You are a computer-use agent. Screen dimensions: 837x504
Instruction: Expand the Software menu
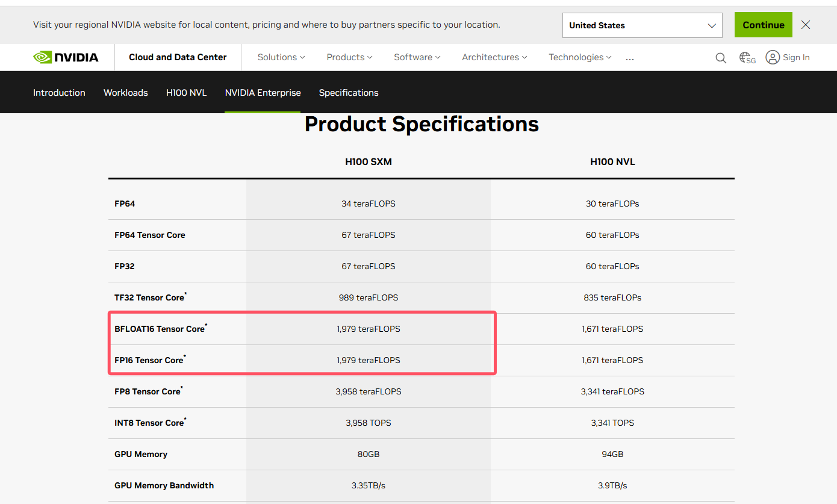[x=417, y=57]
